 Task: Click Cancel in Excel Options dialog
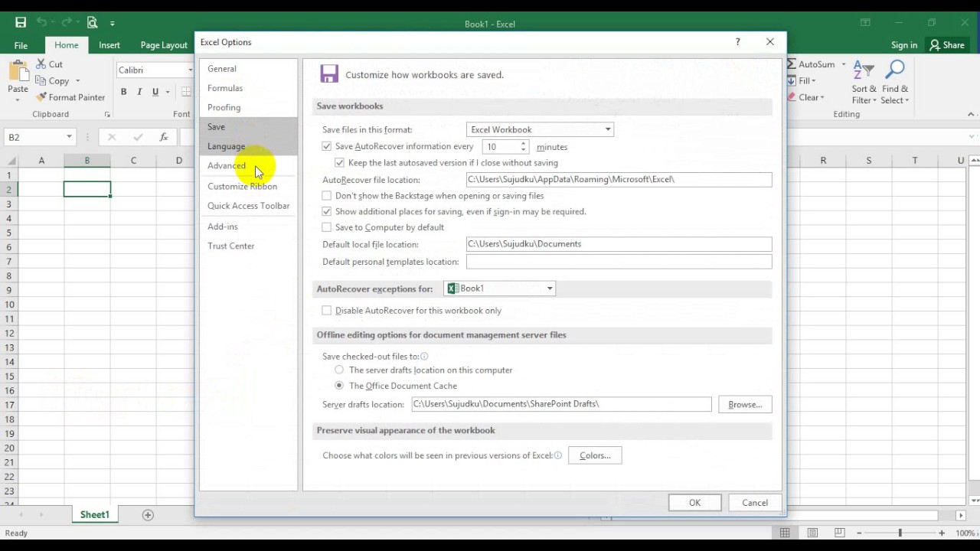pos(755,503)
